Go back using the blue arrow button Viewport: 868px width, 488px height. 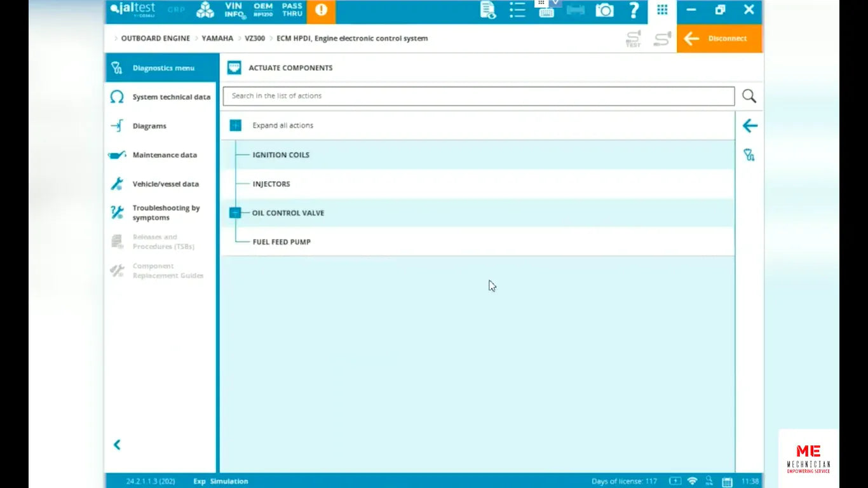click(x=750, y=126)
